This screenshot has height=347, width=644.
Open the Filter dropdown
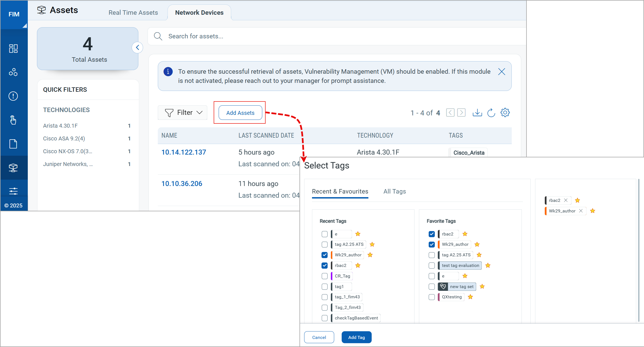[x=183, y=113]
